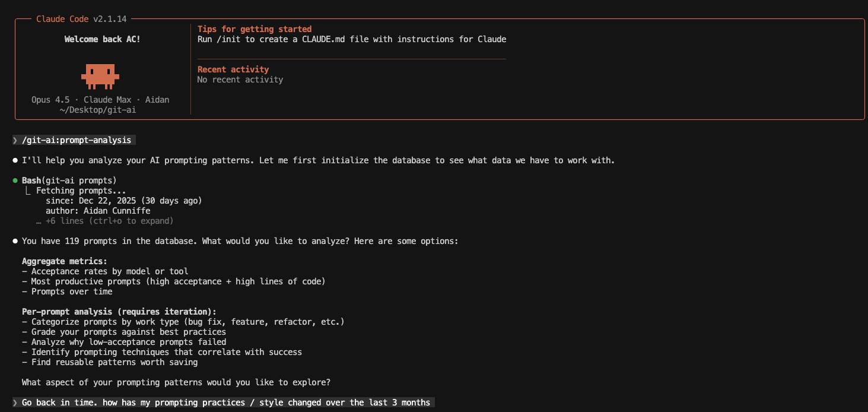Click the prompt chevron before /git-ai:prompt-analysis

coord(15,140)
